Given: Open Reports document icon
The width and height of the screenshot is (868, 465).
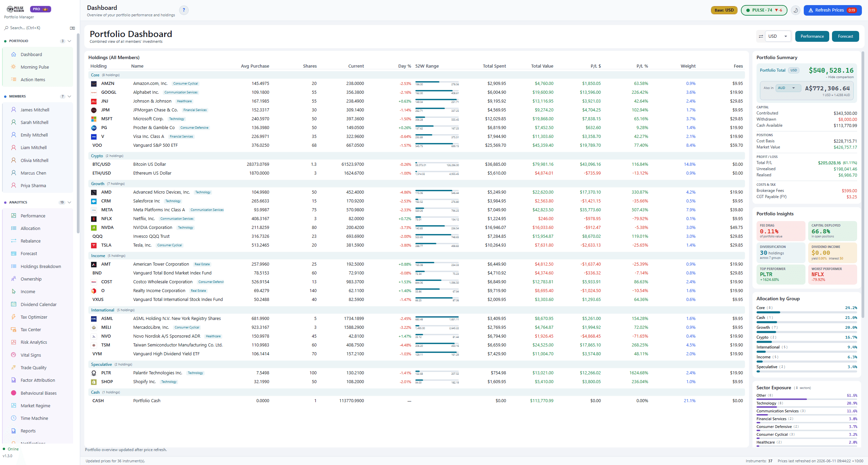Looking at the screenshot, I should point(14,431).
